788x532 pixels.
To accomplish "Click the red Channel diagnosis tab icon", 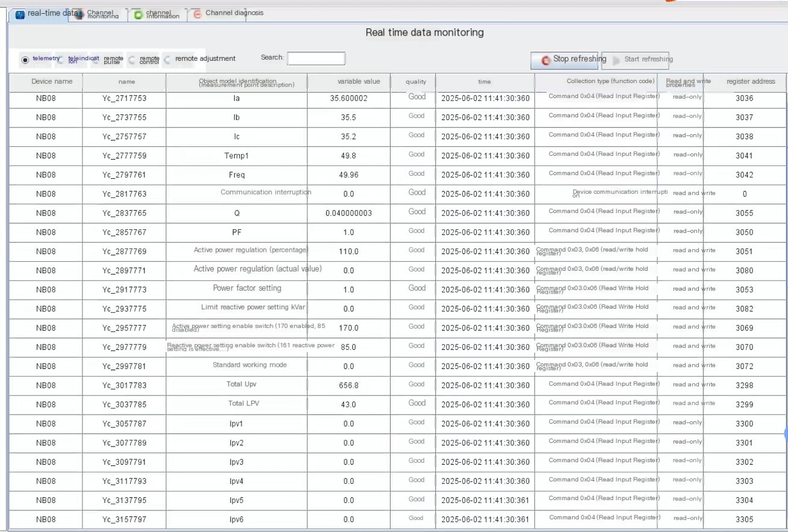I will pos(197,15).
